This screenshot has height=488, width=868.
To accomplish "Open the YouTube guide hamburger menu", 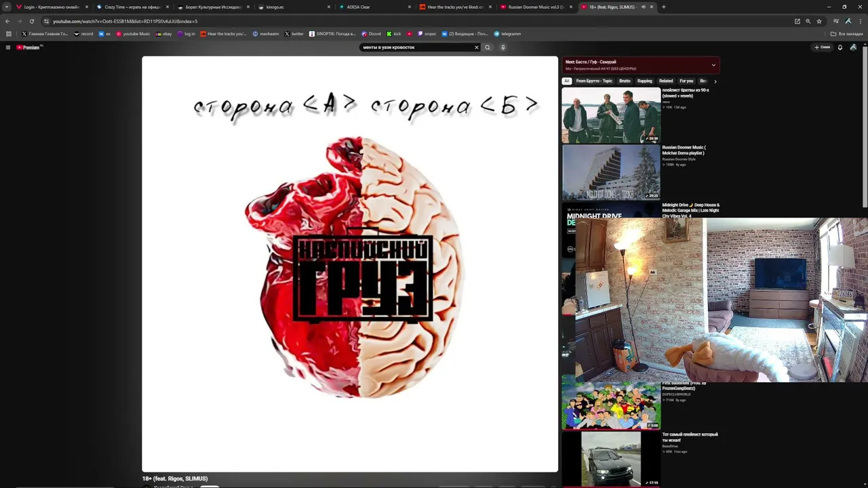I will point(8,47).
